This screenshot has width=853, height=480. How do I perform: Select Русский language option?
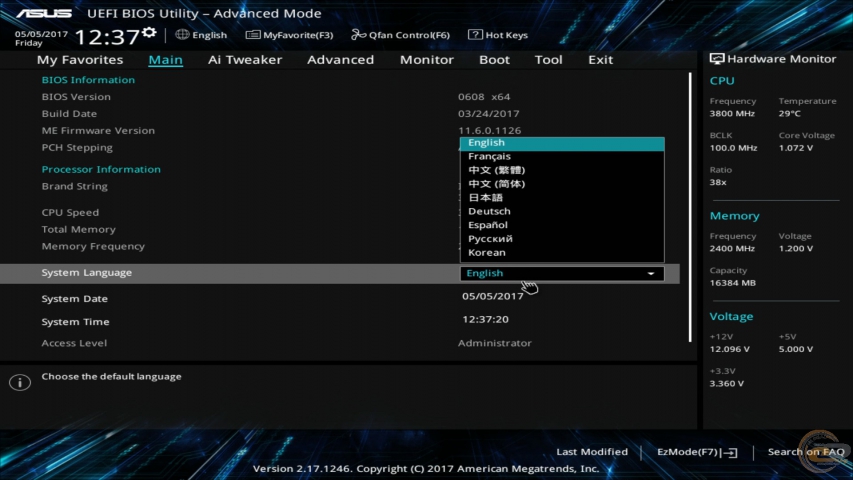562,238
